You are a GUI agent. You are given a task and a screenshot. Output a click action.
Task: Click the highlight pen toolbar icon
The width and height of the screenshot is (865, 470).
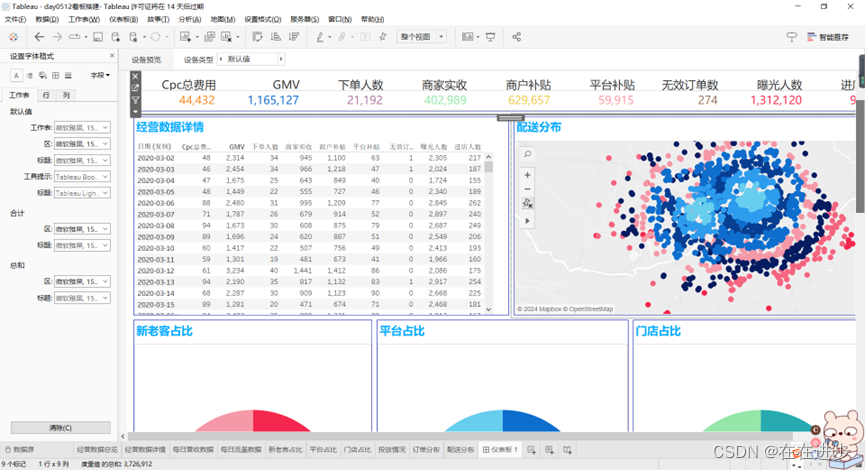tap(319, 37)
